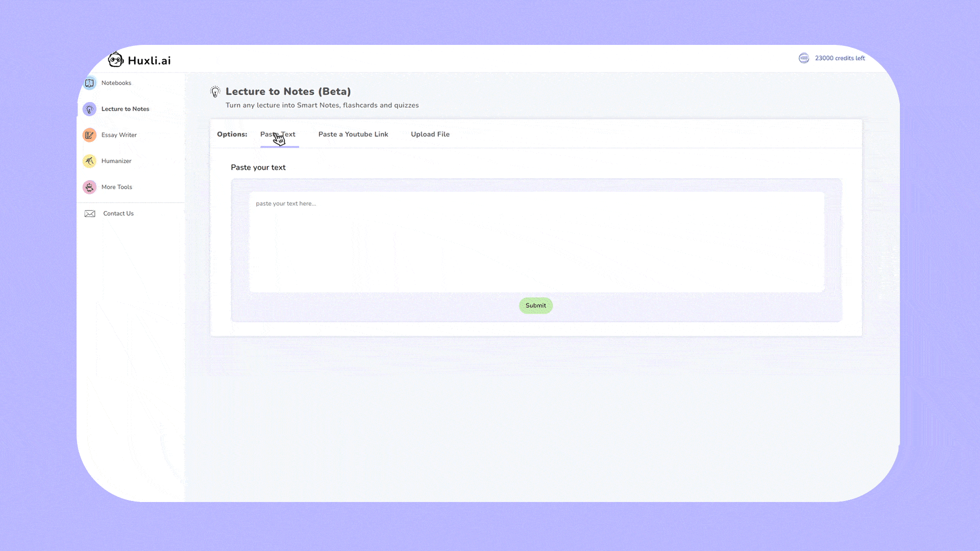
Task: Click the Essay Writer pencil icon
Action: [x=89, y=135]
